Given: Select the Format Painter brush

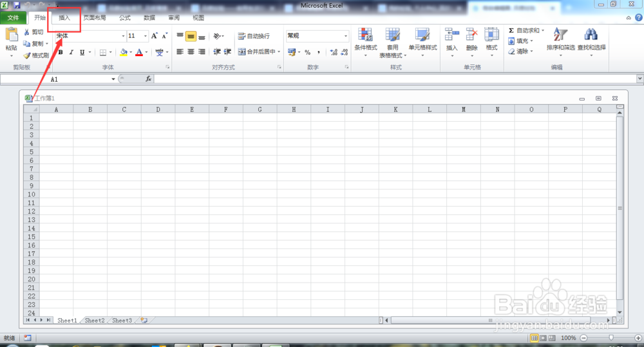Looking at the screenshot, I should tap(27, 55).
